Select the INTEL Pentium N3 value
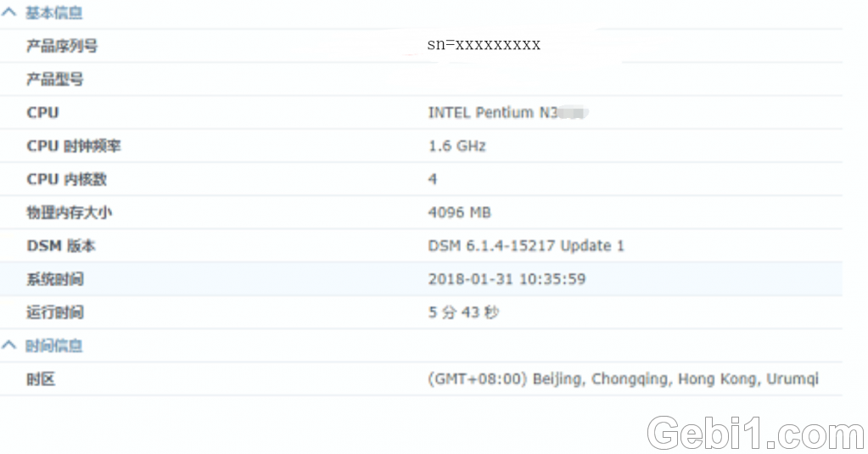Screen dimensions: 868x454 click(x=493, y=112)
